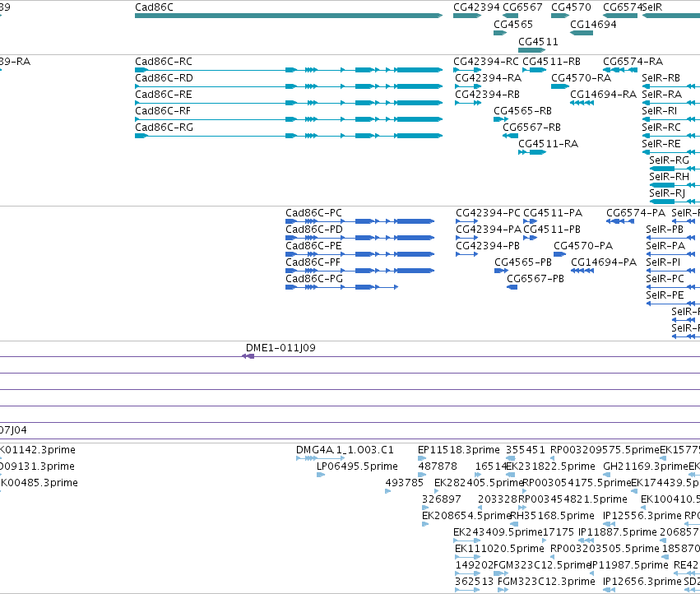Select protein CG42394-PC label
This screenshot has width=700, height=594.
[x=488, y=212]
